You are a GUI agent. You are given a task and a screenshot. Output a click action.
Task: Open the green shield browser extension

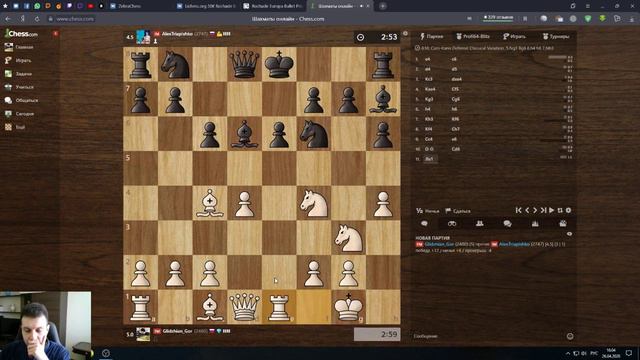click(588, 19)
